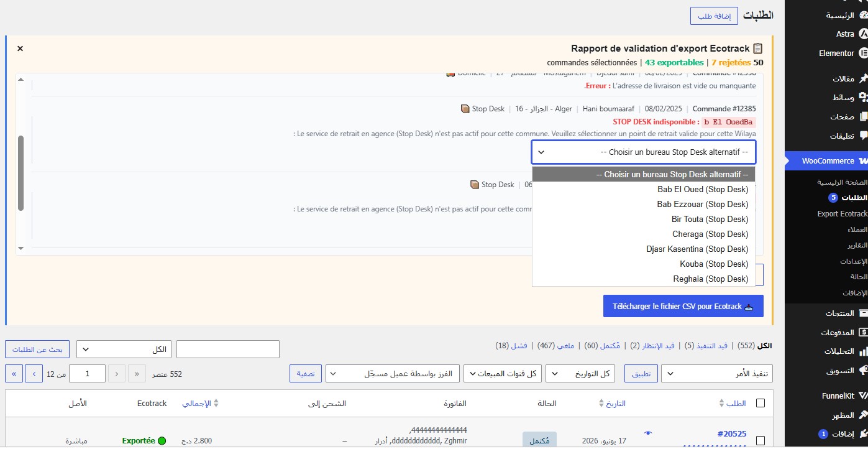Click تطبيق apply button

641,374
